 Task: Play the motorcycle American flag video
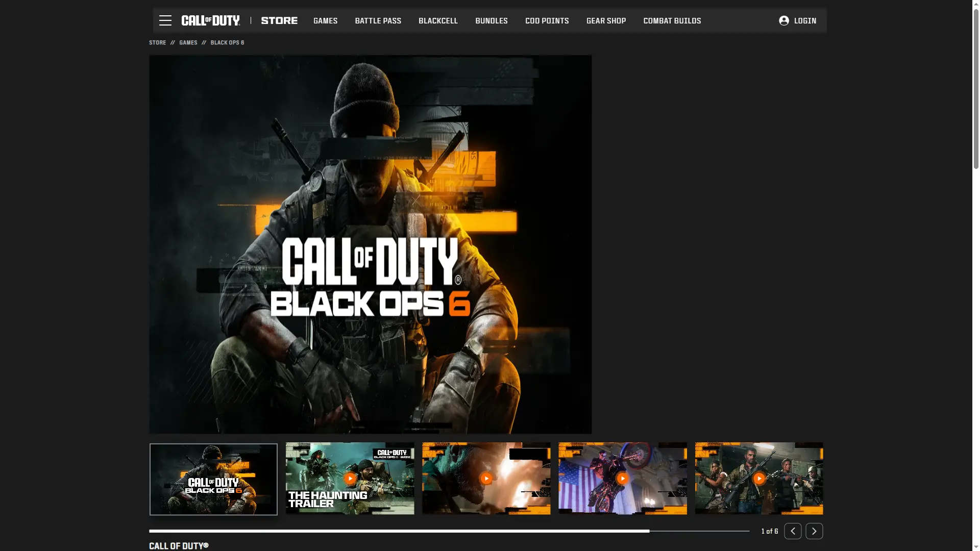(x=622, y=479)
